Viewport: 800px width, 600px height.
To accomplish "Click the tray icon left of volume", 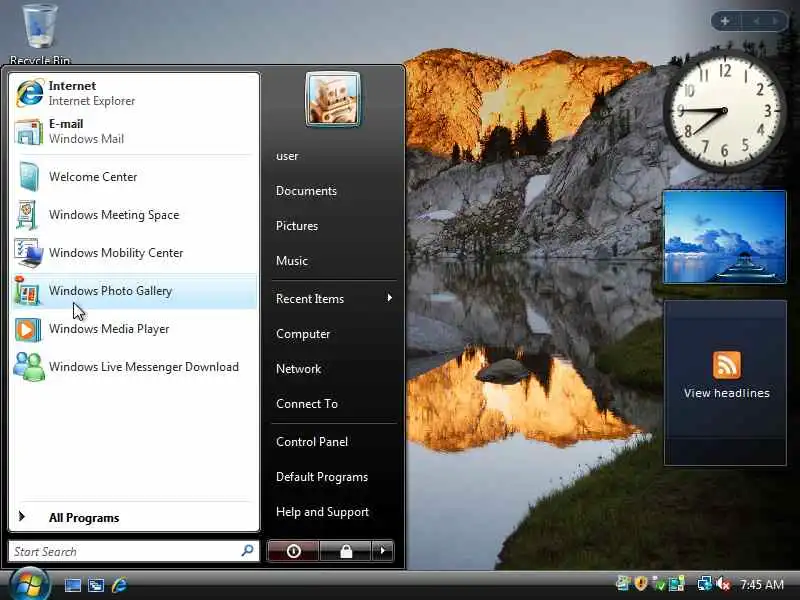I will click(705, 583).
